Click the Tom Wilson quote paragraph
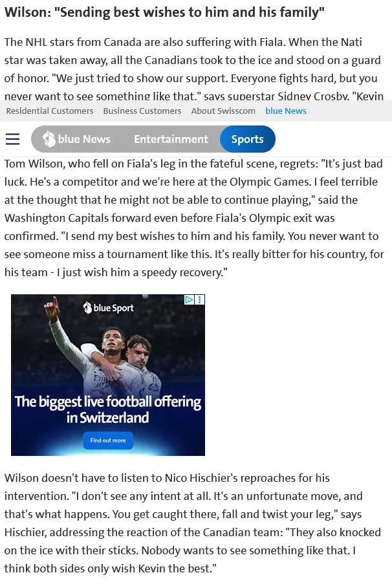This screenshot has width=392, height=584. tap(194, 218)
